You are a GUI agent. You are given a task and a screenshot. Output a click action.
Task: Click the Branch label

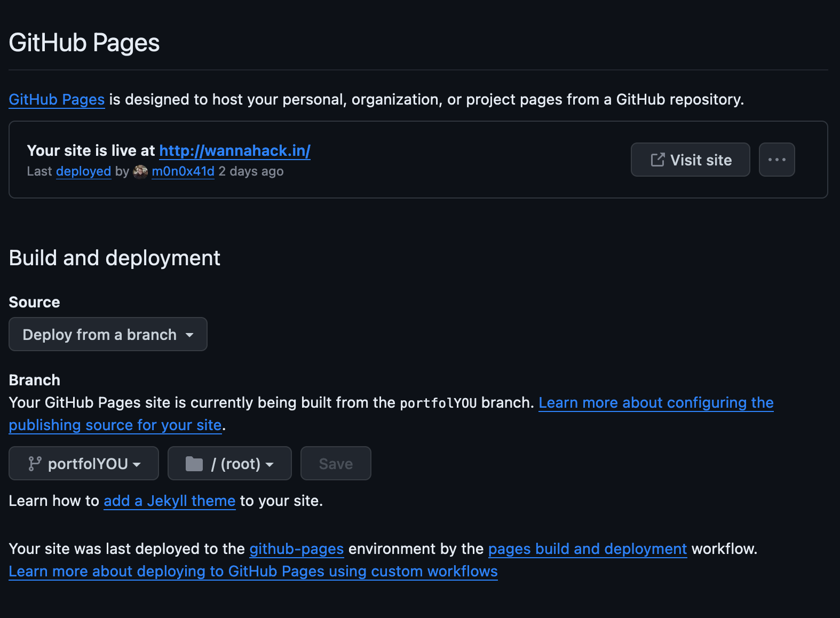pos(35,380)
